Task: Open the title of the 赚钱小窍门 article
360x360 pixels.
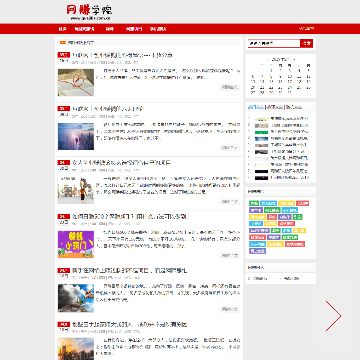Action: [x=129, y=217]
